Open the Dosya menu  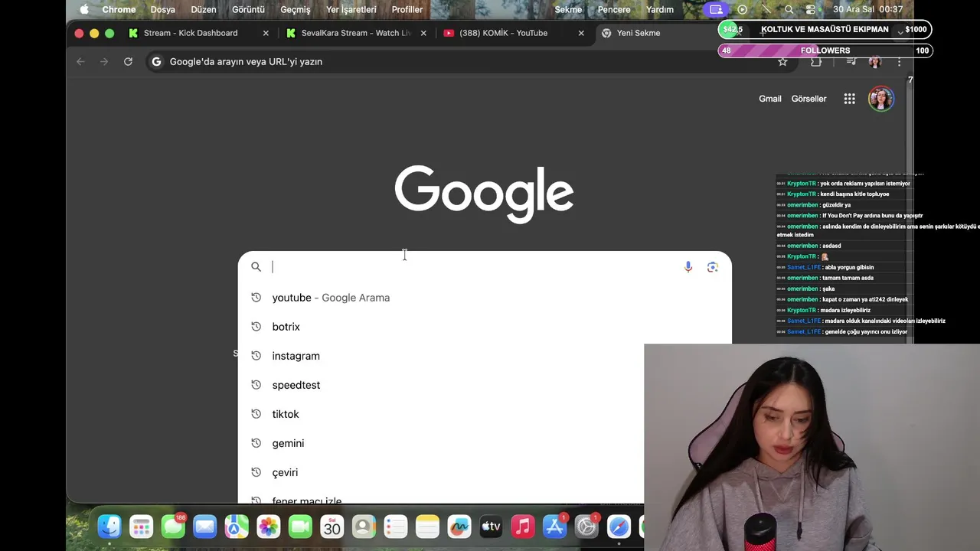(163, 9)
